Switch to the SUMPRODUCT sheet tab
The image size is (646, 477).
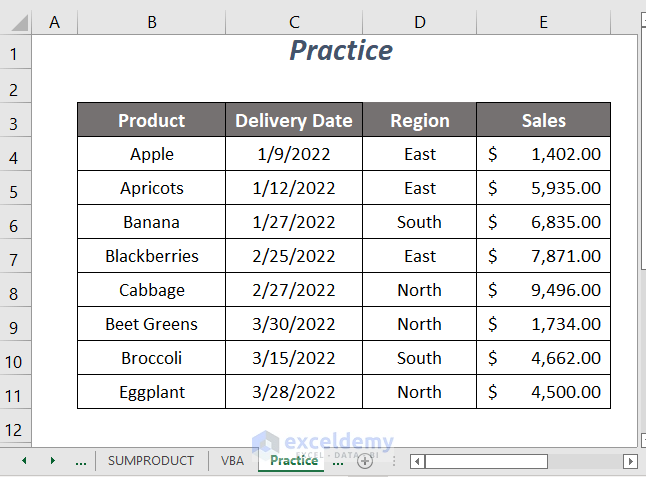pyautogui.click(x=151, y=461)
